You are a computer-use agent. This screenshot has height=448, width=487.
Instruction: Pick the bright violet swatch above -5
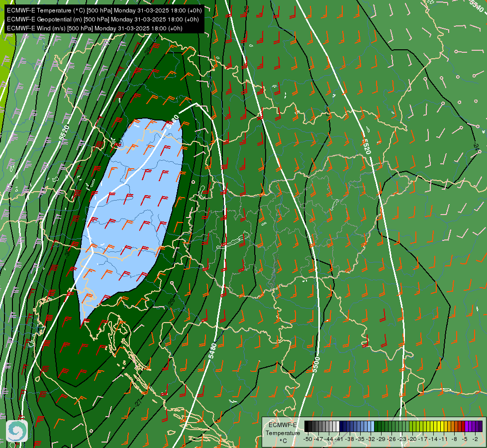(467, 426)
